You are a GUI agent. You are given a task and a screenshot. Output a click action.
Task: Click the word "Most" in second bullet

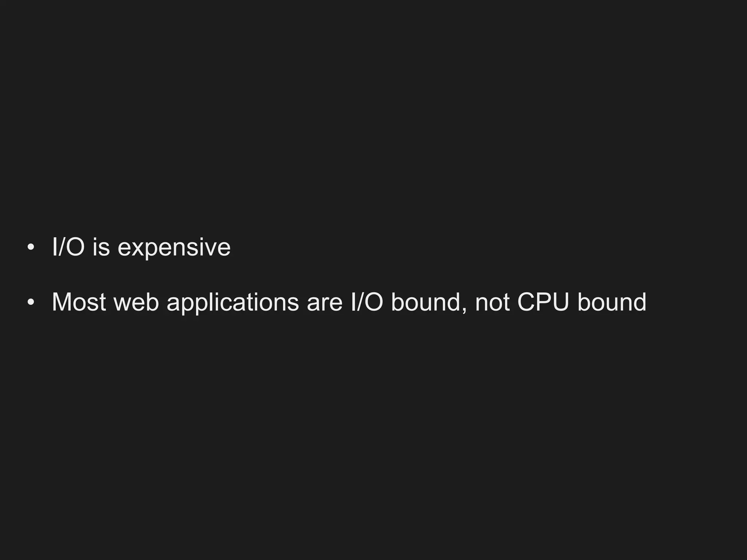click(x=79, y=302)
